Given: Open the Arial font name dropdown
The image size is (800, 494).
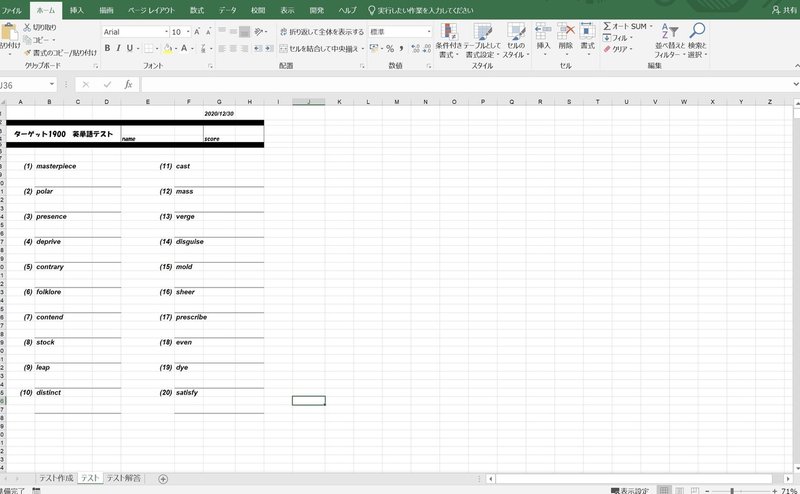Looking at the screenshot, I should tap(166, 32).
